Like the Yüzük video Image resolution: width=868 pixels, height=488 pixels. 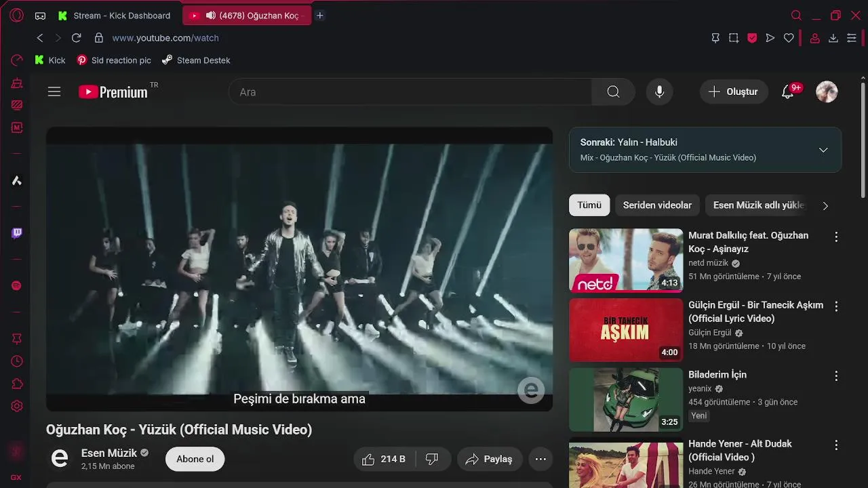[x=383, y=459]
